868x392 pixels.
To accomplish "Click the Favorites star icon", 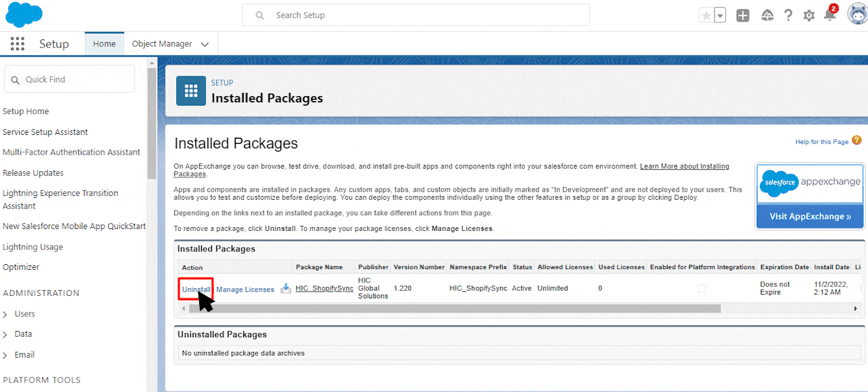I will (x=706, y=16).
